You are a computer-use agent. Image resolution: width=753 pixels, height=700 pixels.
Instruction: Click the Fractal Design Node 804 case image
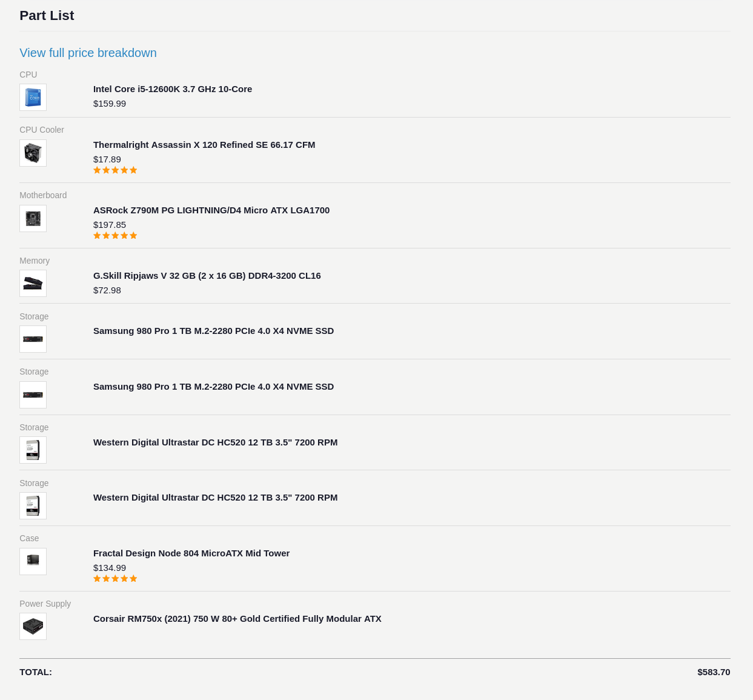[x=33, y=561]
